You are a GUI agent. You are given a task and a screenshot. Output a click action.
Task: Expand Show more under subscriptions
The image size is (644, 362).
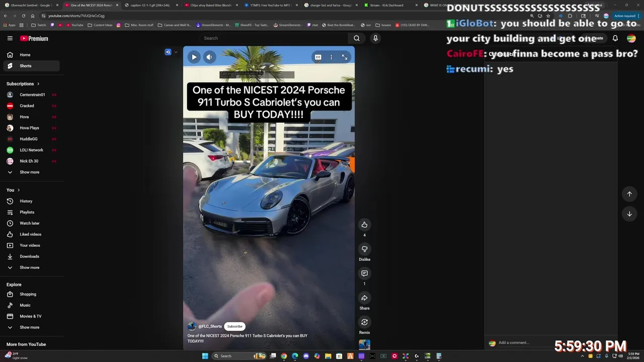[x=31, y=172]
